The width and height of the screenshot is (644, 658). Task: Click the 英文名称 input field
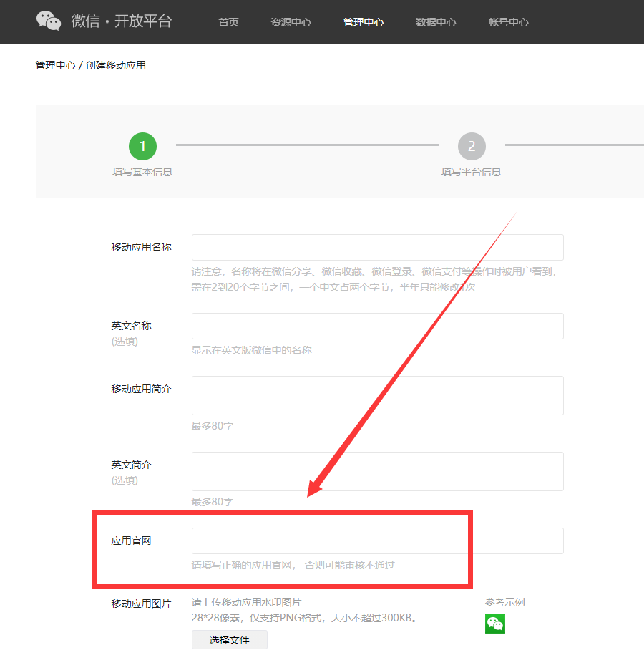[376, 326]
